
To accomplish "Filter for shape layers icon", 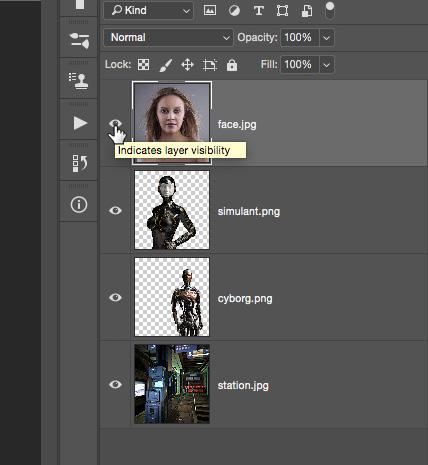I will pyautogui.click(x=282, y=11).
